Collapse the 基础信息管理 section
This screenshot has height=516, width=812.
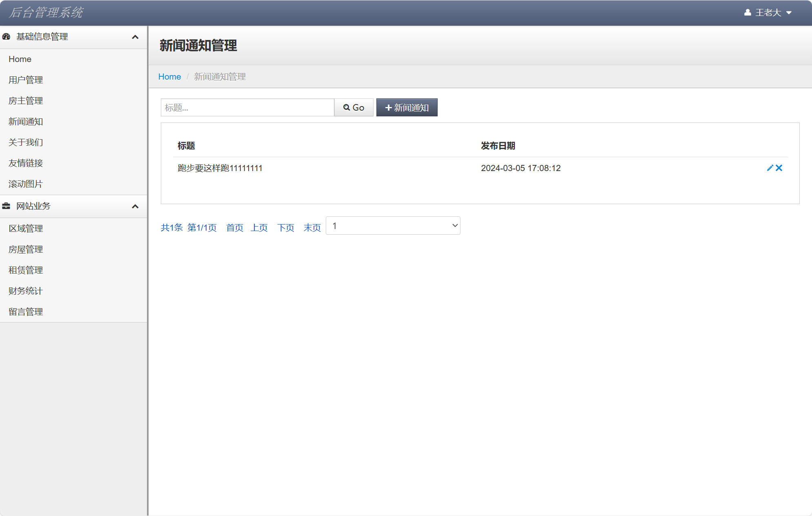point(136,37)
